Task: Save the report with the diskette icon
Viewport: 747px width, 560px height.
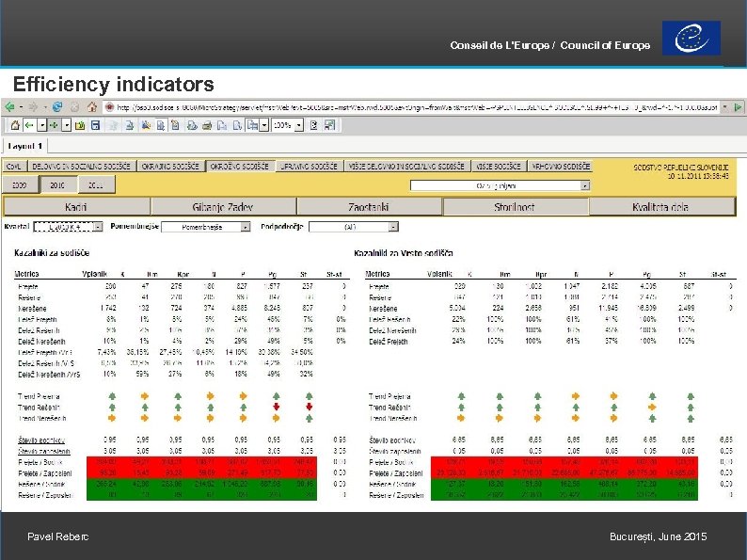Action: coord(95,125)
